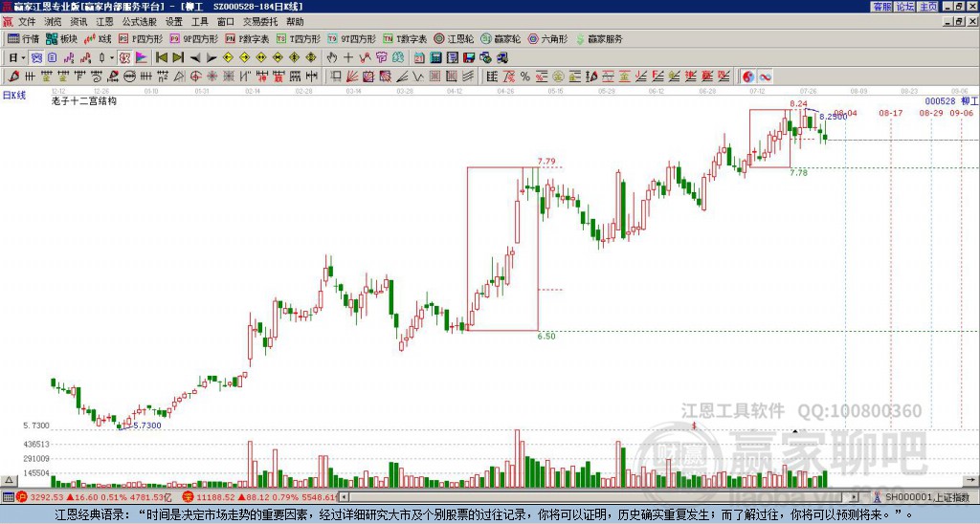Screen dimensions: 980x524
Task: Open the 公式选股 menu
Action: pos(140,22)
